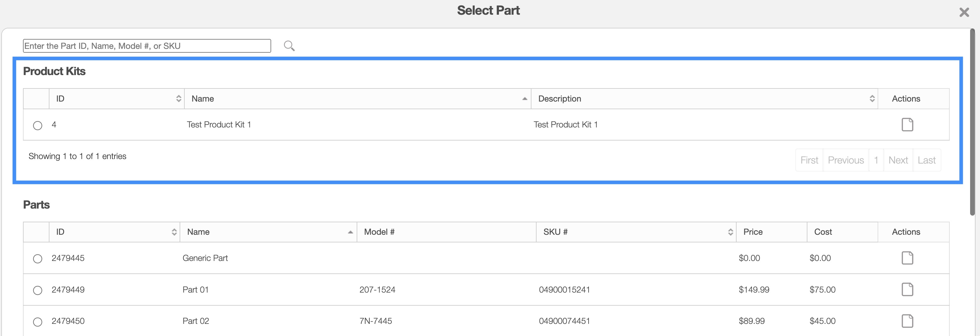Close the Select Part dialog
The image size is (980, 336).
pos(964,12)
